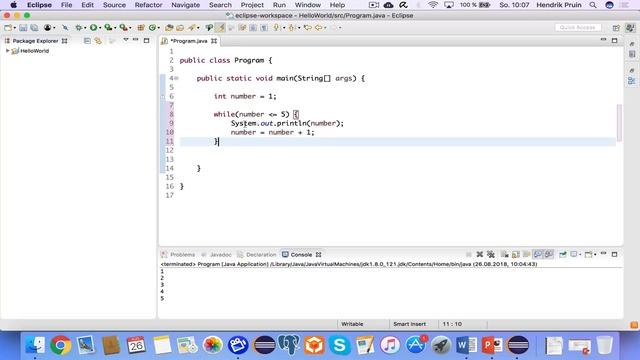The height and width of the screenshot is (360, 640).
Task: Open the External Tools dropdown arrow
Action: 130,28
